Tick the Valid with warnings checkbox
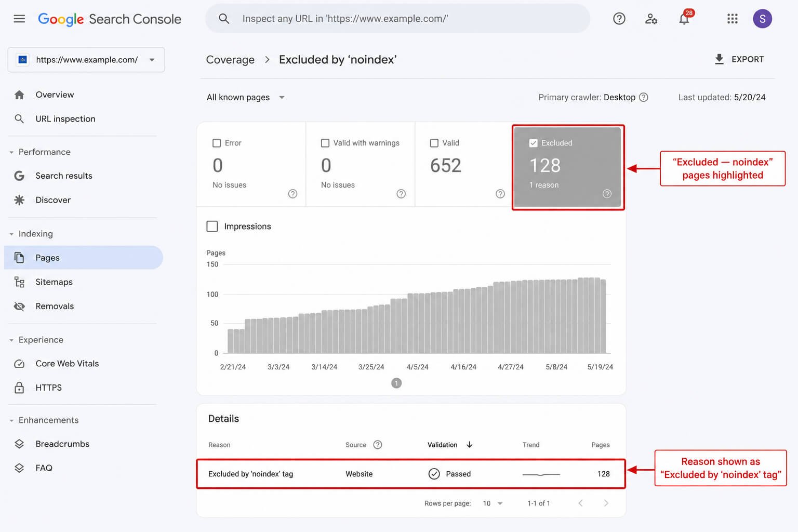 click(x=325, y=143)
